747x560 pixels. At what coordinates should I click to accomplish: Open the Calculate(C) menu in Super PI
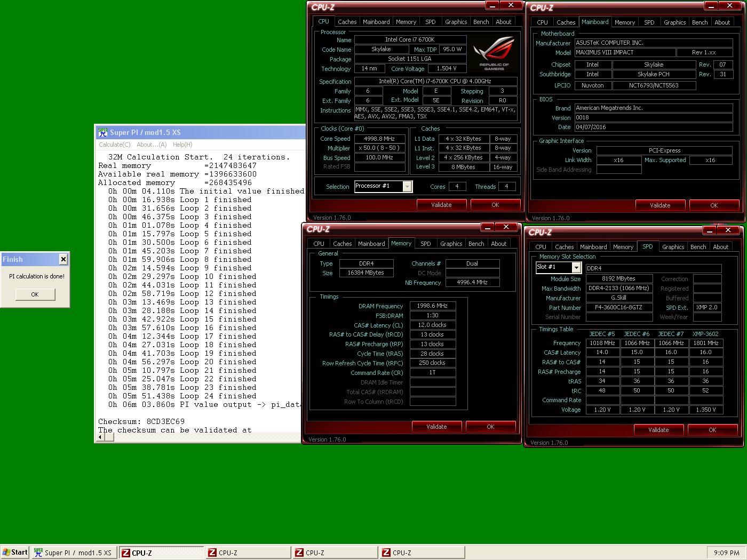(x=115, y=145)
